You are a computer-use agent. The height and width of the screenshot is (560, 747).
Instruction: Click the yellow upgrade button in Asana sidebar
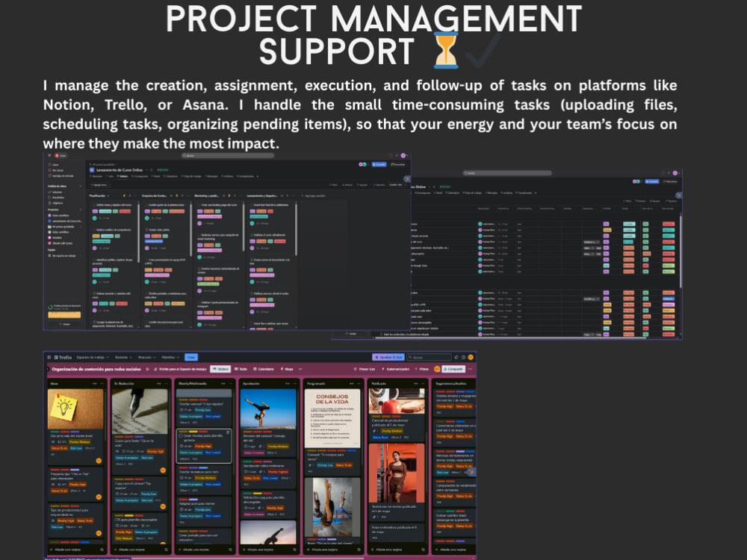[x=64, y=315]
